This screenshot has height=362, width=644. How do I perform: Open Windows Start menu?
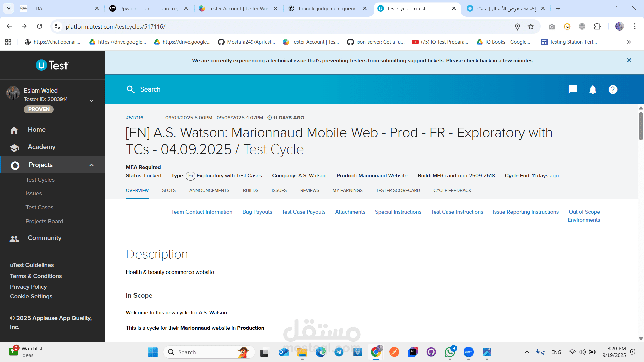153,352
